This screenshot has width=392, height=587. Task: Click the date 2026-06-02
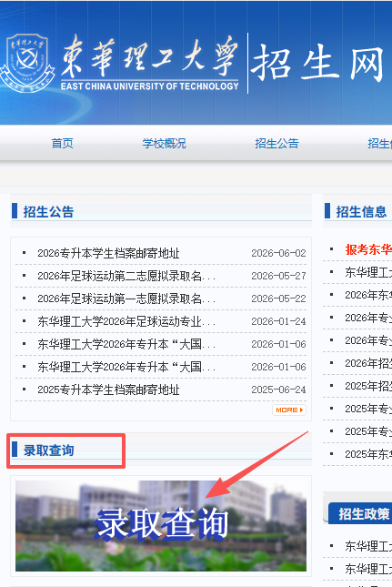tap(278, 253)
